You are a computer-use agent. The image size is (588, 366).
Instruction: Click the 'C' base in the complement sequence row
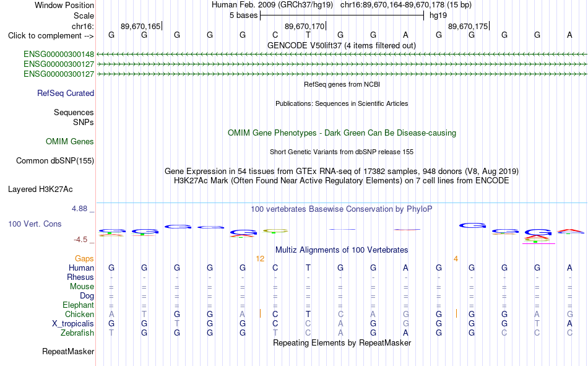[275, 35]
